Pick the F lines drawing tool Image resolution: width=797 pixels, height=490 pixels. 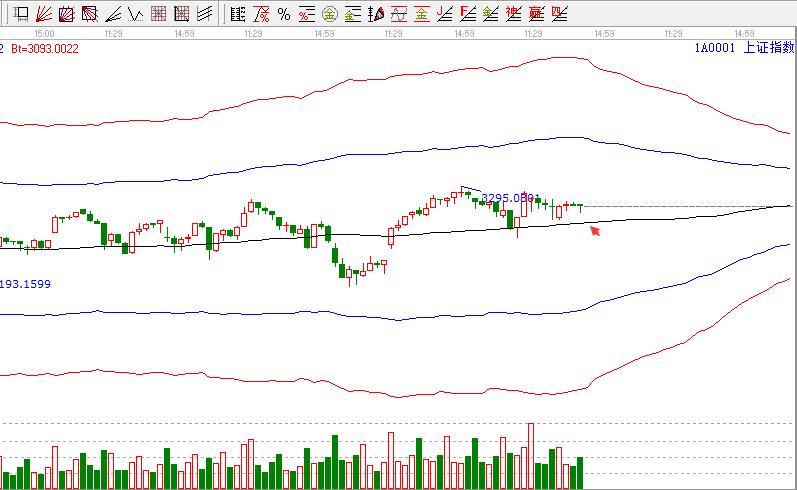pos(467,14)
